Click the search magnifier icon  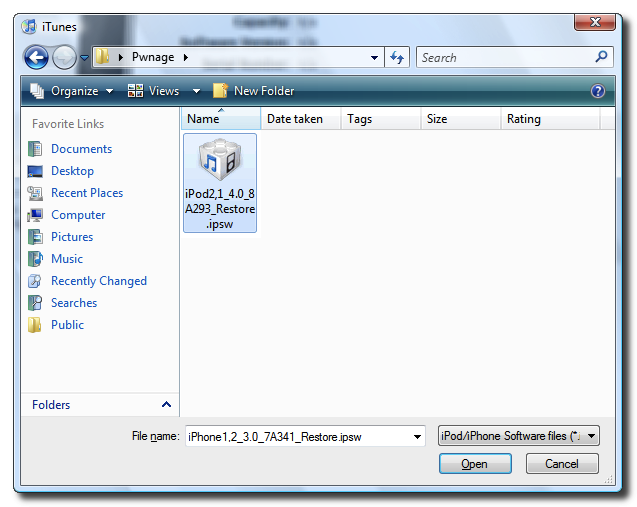[601, 56]
